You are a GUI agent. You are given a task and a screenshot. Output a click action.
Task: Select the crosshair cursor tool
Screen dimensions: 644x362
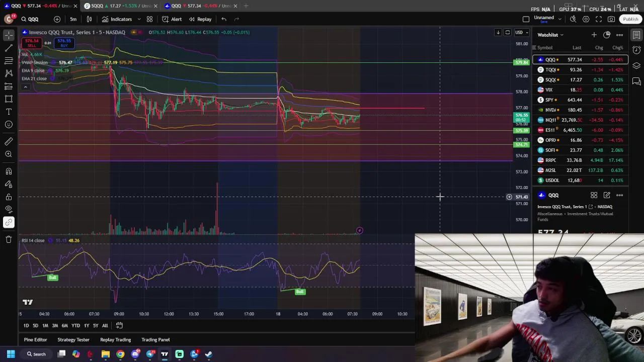click(x=9, y=35)
